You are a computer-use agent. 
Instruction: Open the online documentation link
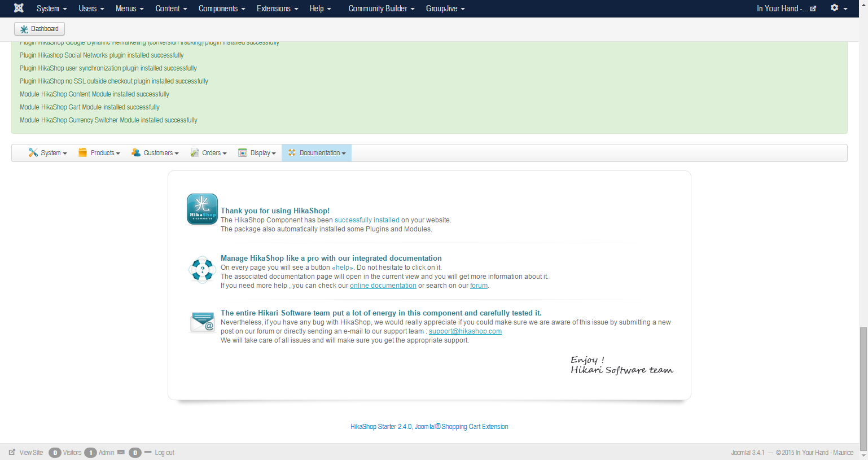coord(383,286)
